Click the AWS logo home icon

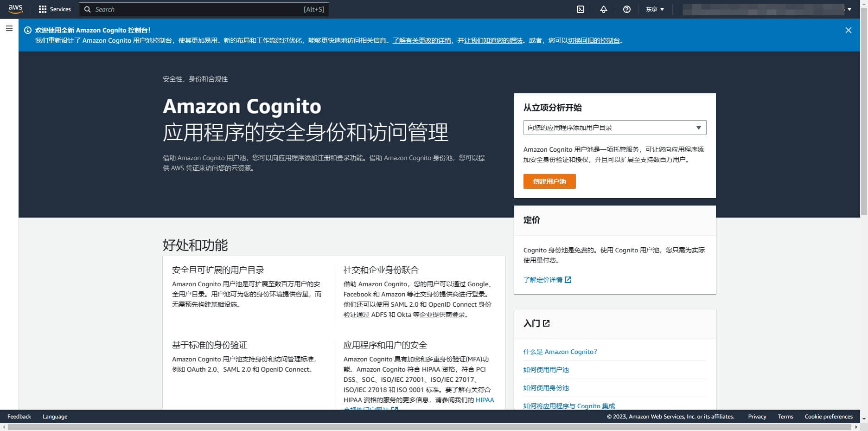click(x=15, y=9)
